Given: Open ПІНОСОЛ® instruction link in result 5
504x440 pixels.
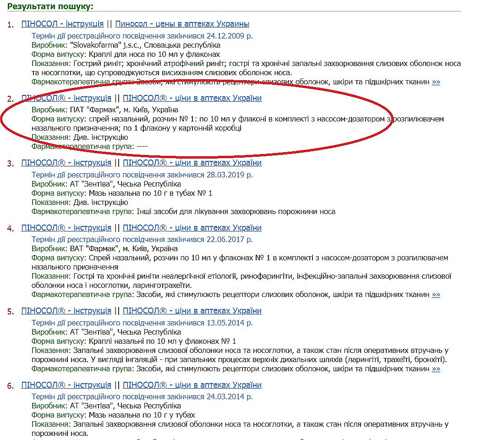Looking at the screenshot, I should coord(66,311).
